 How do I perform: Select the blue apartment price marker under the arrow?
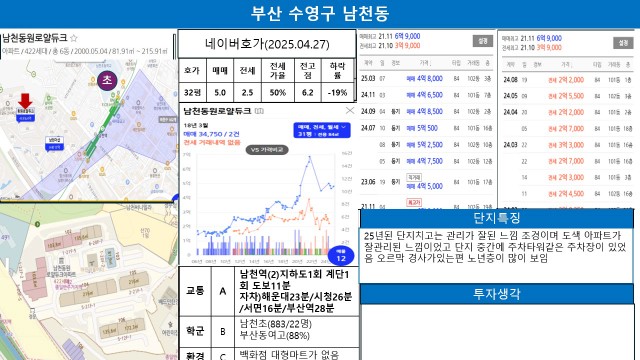point(25,116)
